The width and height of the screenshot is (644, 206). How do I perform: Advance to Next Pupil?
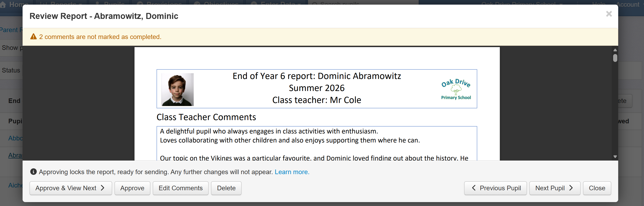(554, 188)
